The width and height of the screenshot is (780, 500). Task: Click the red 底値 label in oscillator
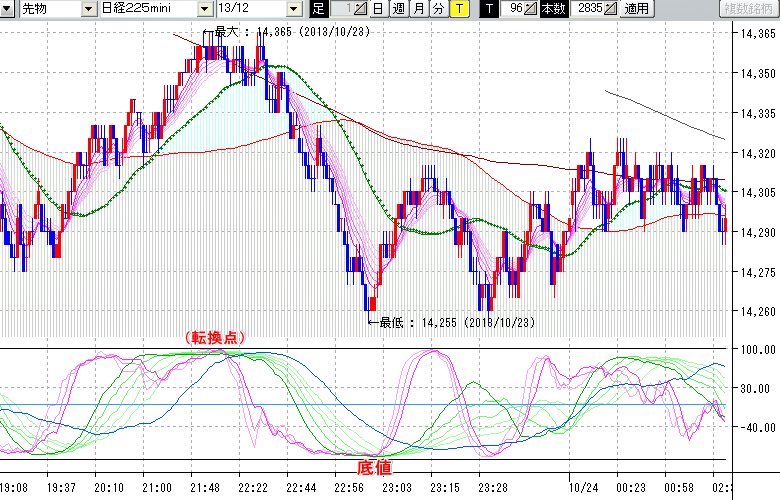pyautogui.click(x=373, y=467)
